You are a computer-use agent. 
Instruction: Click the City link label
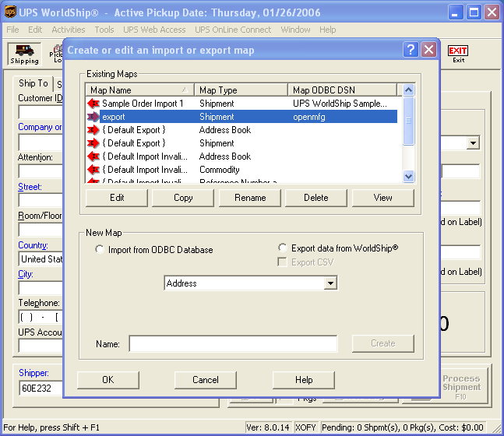point(26,274)
